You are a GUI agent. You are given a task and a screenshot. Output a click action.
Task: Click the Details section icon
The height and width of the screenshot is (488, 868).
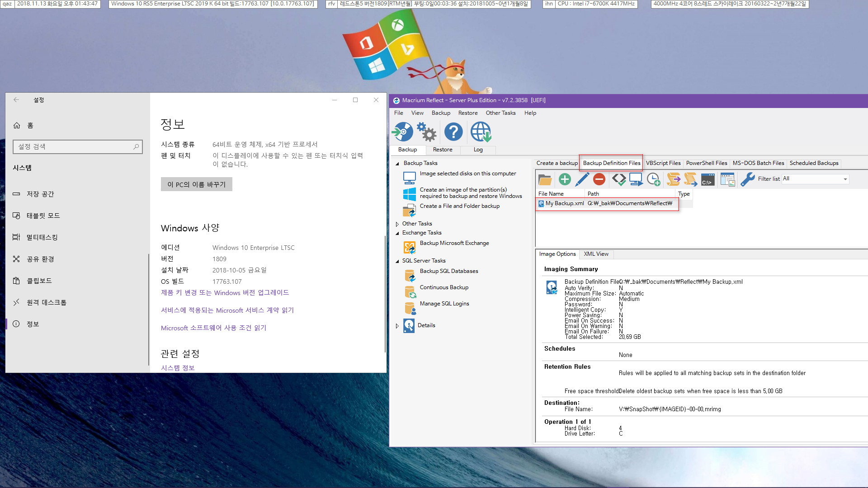409,326
